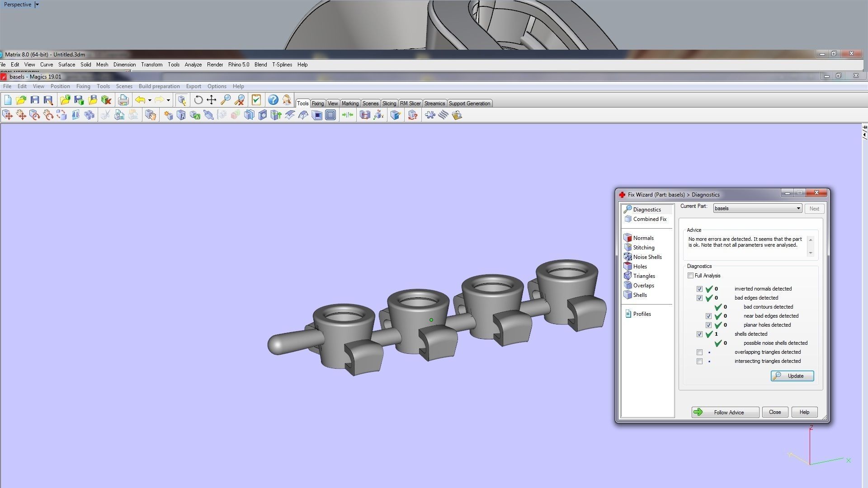This screenshot has width=868, height=488.
Task: Select the Normals page in Fix Wizard
Action: point(639,238)
